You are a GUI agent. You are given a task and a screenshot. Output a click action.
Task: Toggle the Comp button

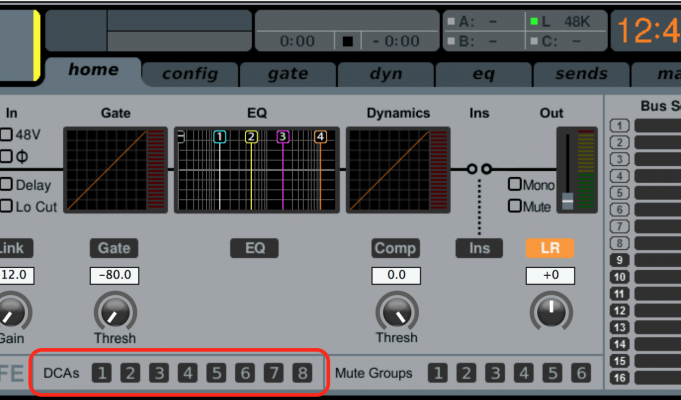(396, 248)
